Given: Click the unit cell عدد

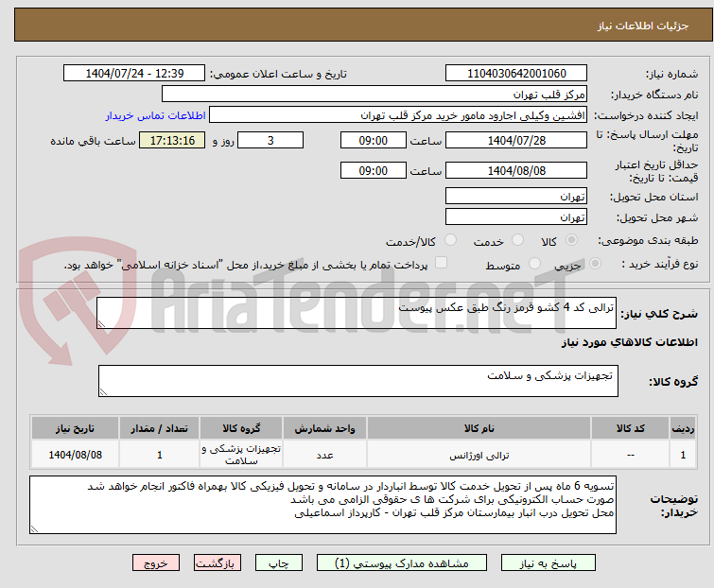Looking at the screenshot, I should click(x=324, y=455).
